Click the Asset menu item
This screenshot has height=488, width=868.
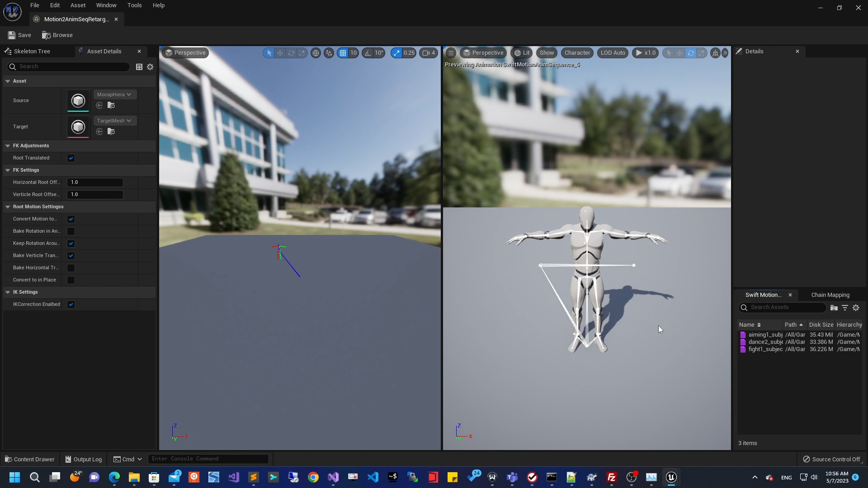[x=78, y=5]
